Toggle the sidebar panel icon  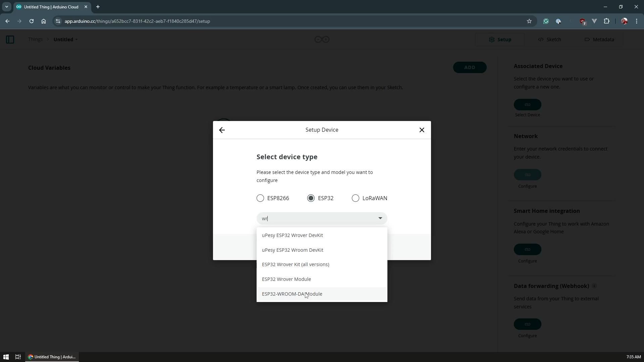click(x=10, y=40)
